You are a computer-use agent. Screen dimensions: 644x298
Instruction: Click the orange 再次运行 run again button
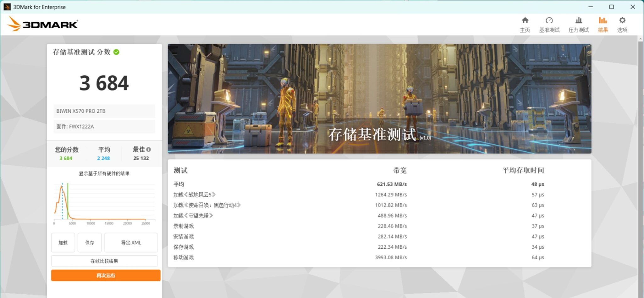pyautogui.click(x=106, y=275)
